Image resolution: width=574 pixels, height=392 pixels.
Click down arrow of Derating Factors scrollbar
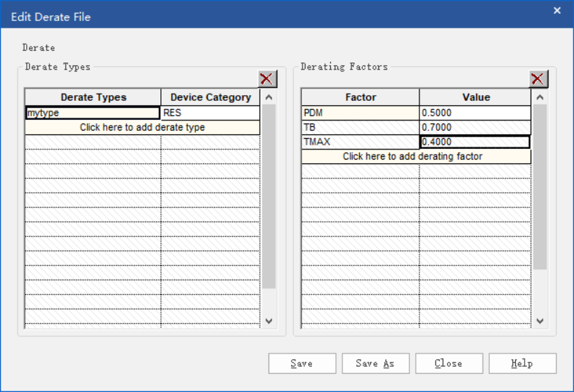pyautogui.click(x=540, y=321)
